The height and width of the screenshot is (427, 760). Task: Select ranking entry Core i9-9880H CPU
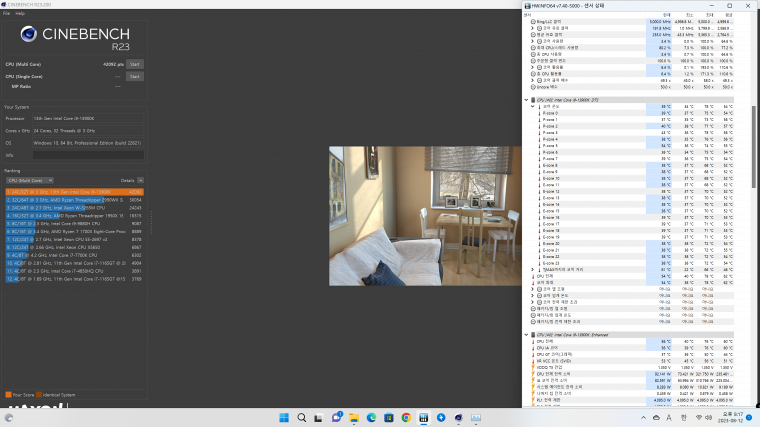tap(75, 224)
